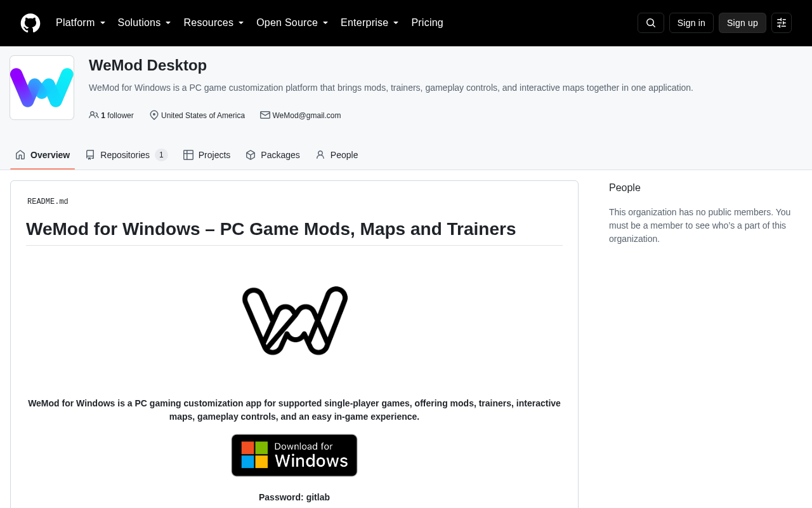This screenshot has width=812, height=508.
Task: Switch to the Projects tab
Action: pos(207,155)
